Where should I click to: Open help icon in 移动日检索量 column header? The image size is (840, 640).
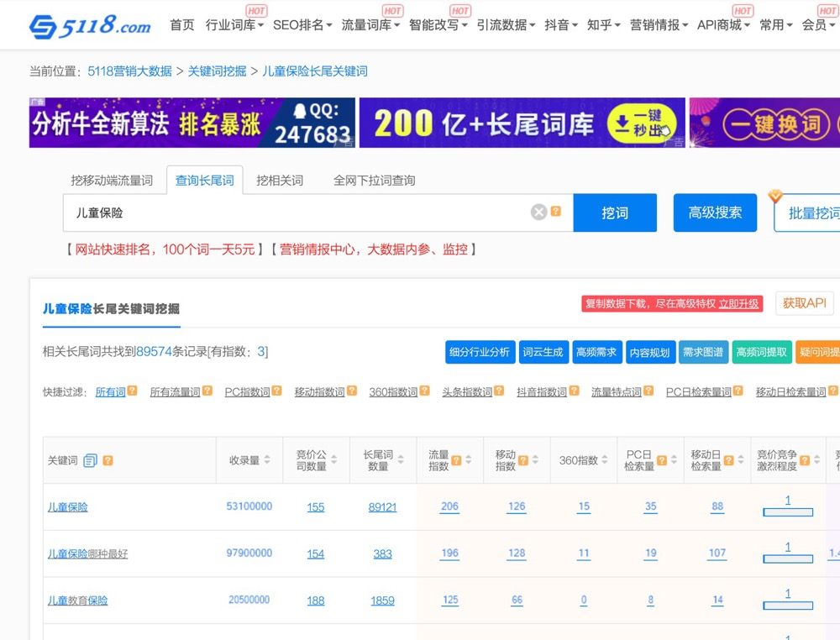pyautogui.click(x=728, y=460)
